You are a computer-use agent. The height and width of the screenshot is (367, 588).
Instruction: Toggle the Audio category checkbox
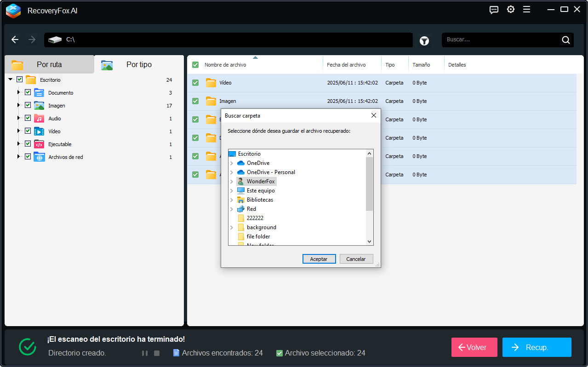28,118
